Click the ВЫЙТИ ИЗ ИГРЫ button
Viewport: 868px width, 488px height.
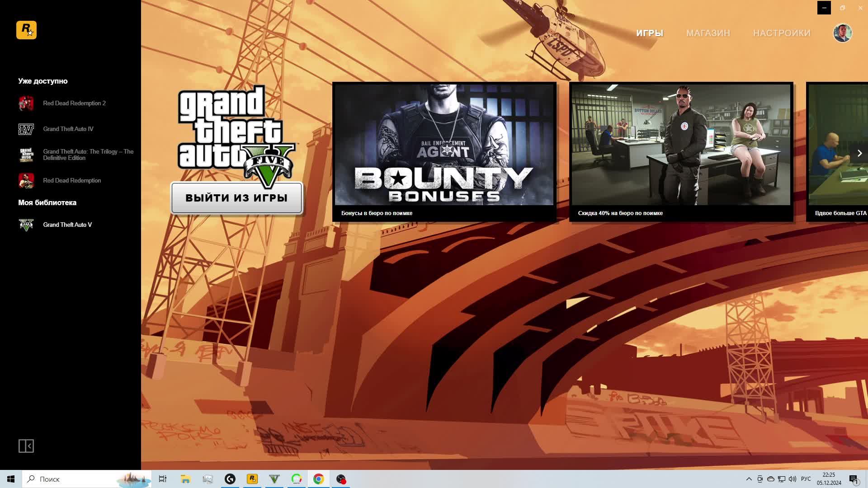click(x=236, y=198)
